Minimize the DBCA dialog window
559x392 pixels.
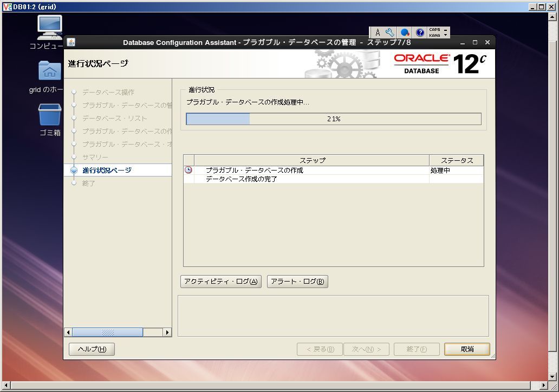point(463,42)
